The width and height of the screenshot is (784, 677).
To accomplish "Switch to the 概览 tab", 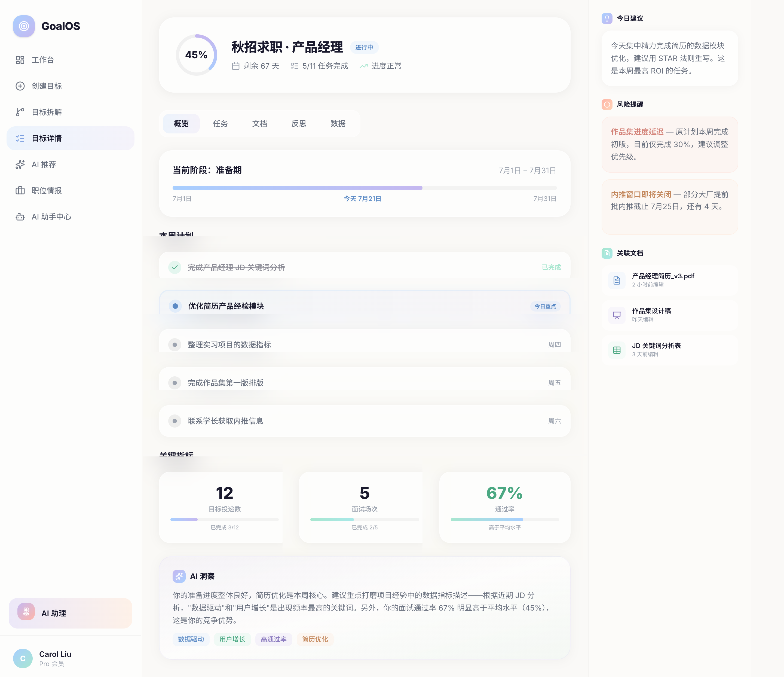I will pos(181,123).
